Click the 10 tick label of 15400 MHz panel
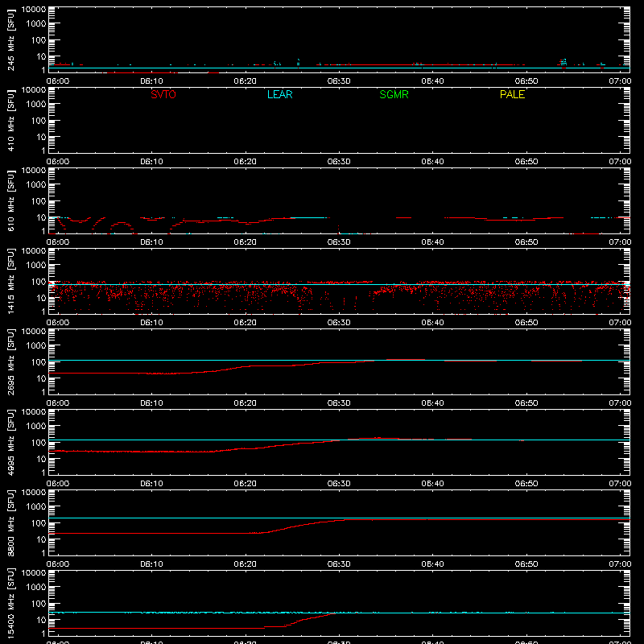 click(x=41, y=620)
